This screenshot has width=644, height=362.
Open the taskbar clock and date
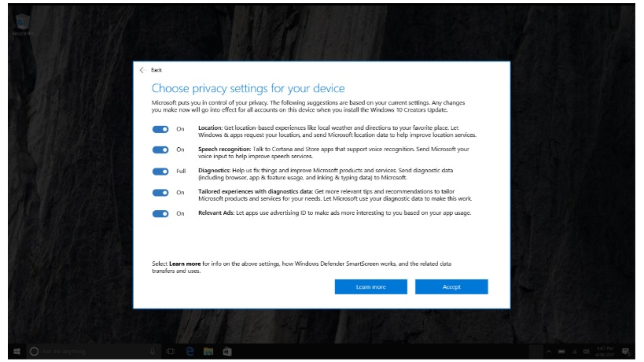click(x=605, y=351)
